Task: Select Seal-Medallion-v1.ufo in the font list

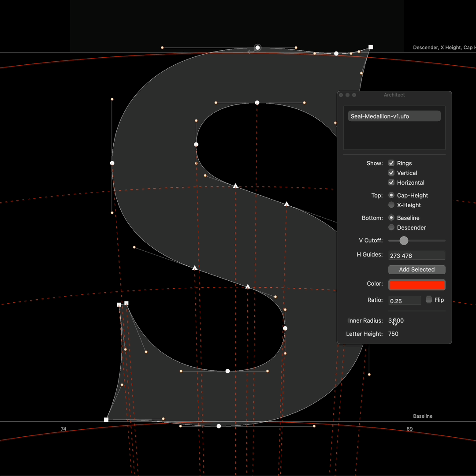Action: click(x=394, y=116)
